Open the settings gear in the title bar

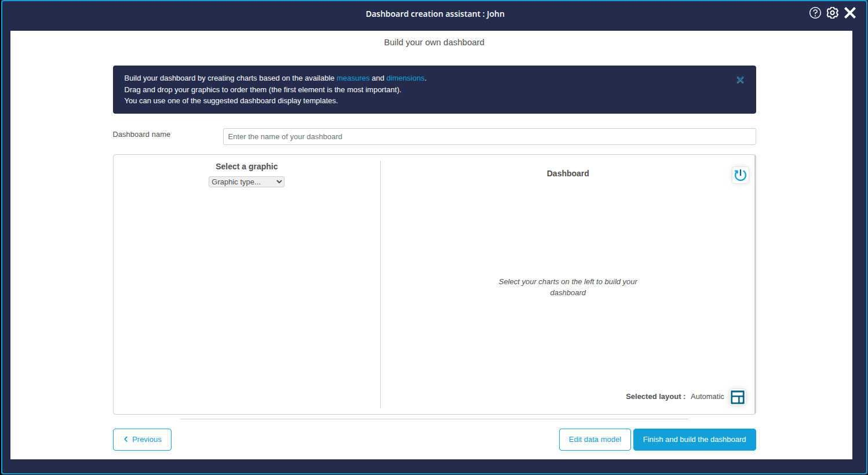click(832, 12)
